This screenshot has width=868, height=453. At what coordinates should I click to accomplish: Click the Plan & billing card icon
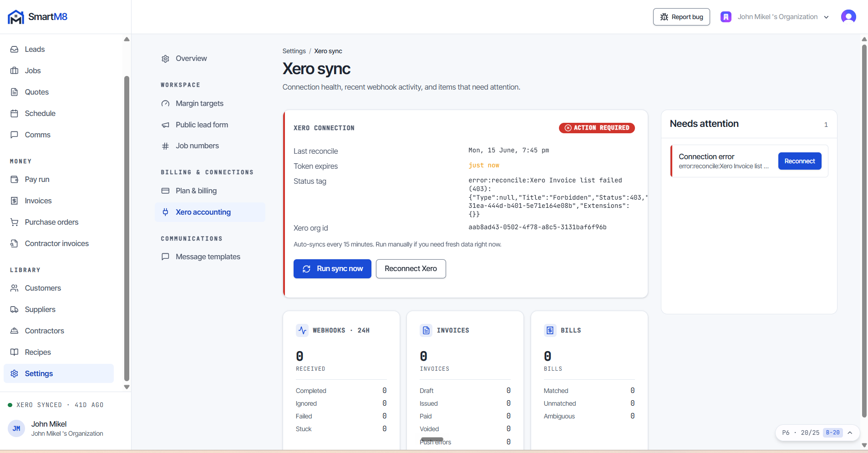165,191
